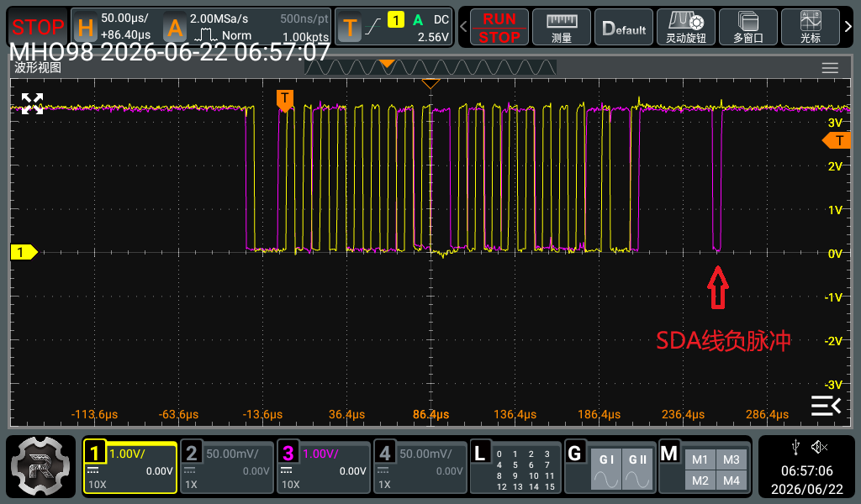The width and height of the screenshot is (861, 504).
Task: Select the G II generator output
Action: 637,469
